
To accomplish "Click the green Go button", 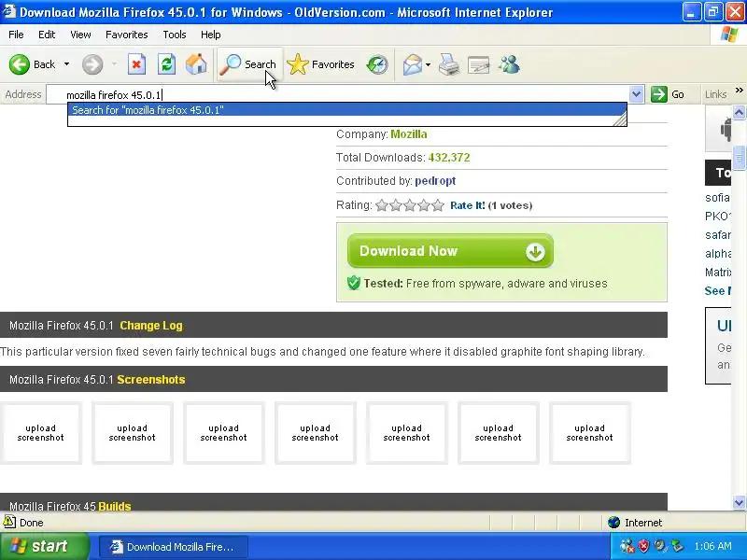I will click(x=668, y=94).
